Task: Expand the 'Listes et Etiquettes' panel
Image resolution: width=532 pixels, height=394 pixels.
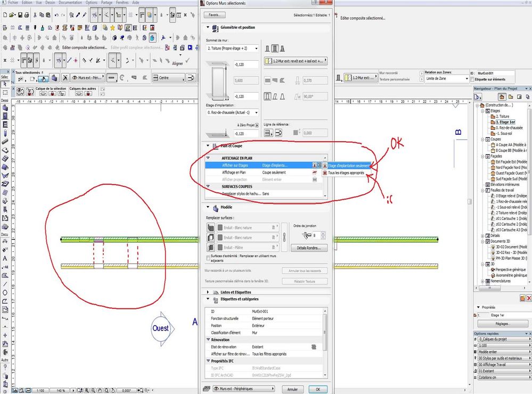Action: 208,292
